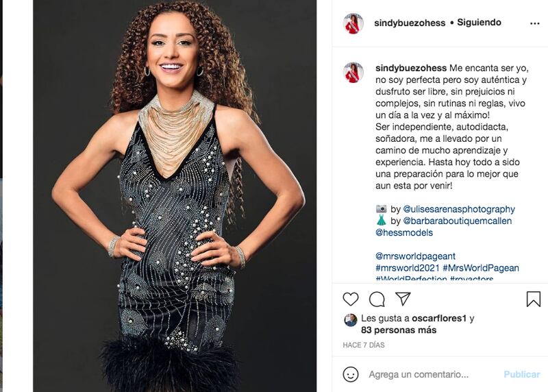View the 83 personas más likes list
The image size is (548, 392).
point(399,330)
